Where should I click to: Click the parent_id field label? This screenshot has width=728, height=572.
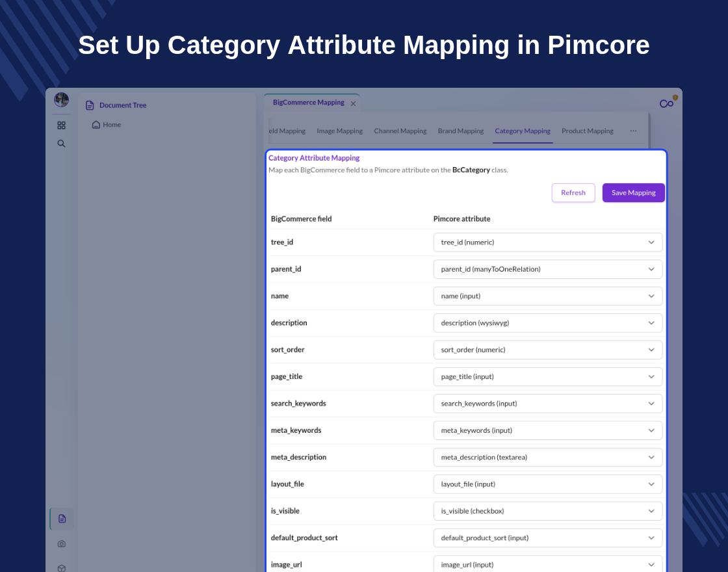pos(286,269)
